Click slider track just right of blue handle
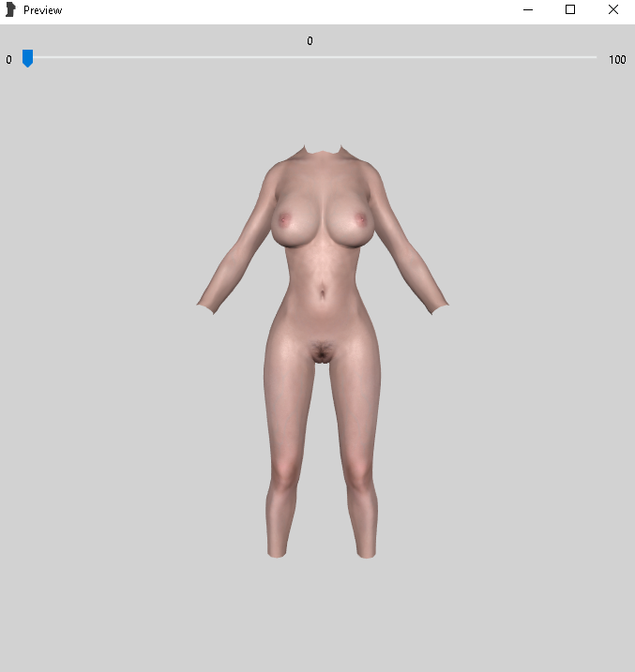The image size is (635, 672). click(38, 57)
